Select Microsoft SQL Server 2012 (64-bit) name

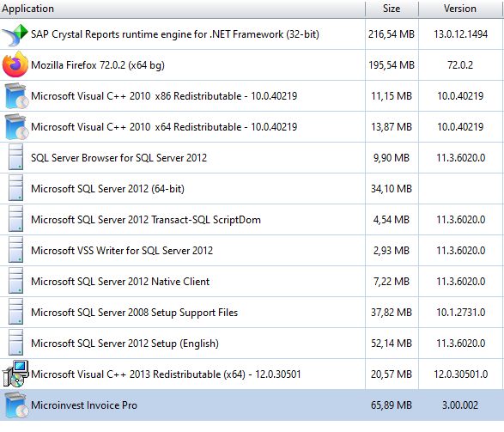point(107,189)
